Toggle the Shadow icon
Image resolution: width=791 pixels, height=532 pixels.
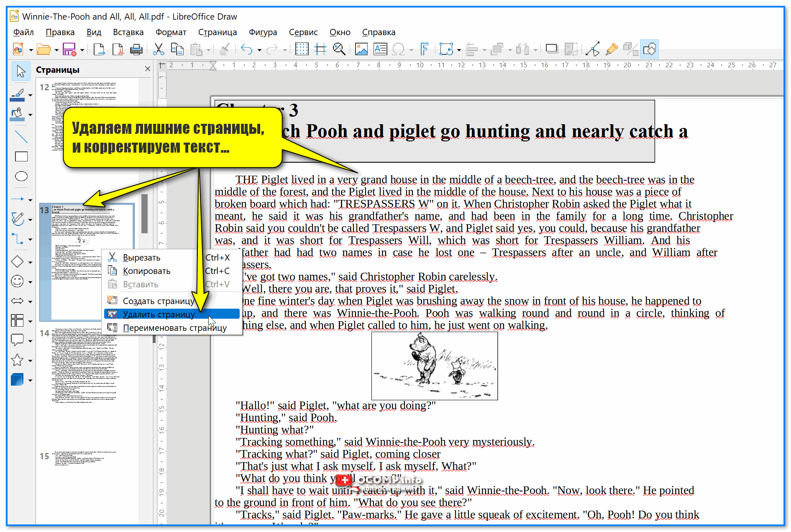pyautogui.click(x=552, y=49)
